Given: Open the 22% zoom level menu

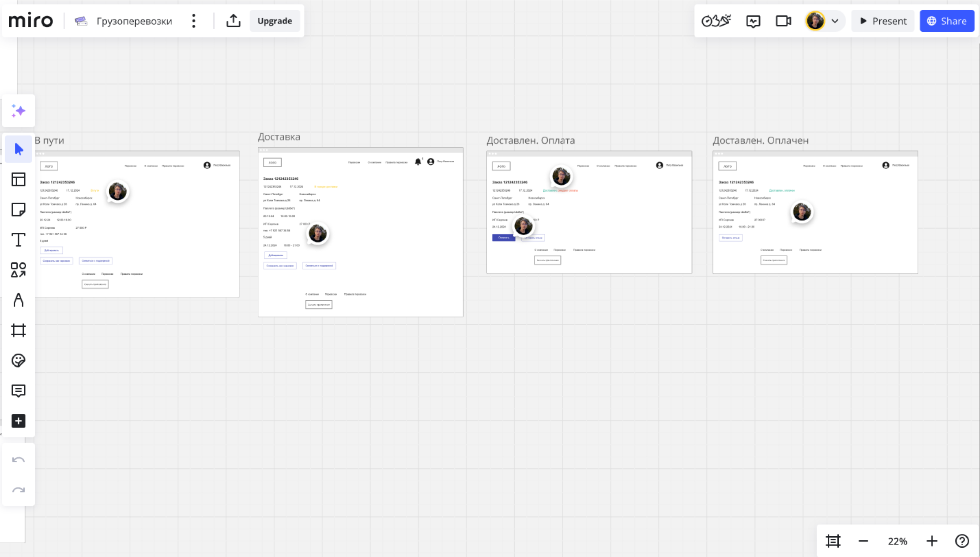Looking at the screenshot, I should pos(897,541).
